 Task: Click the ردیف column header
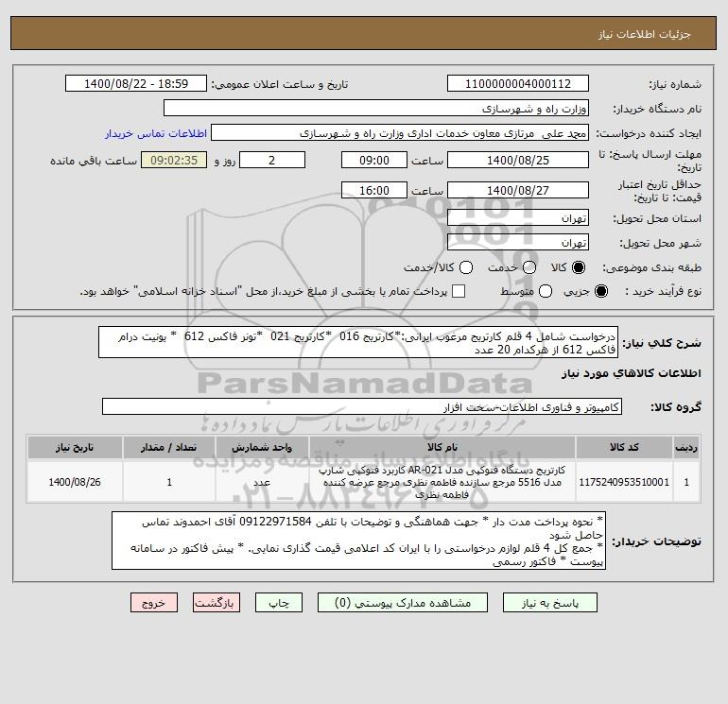(686, 447)
